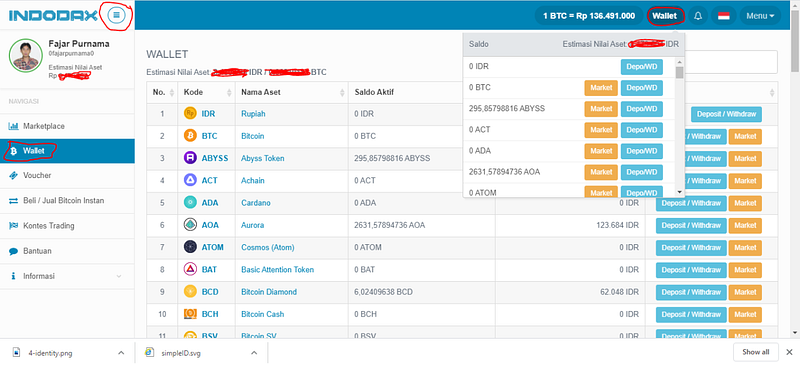Click the Indonesian flag language icon

723,16
